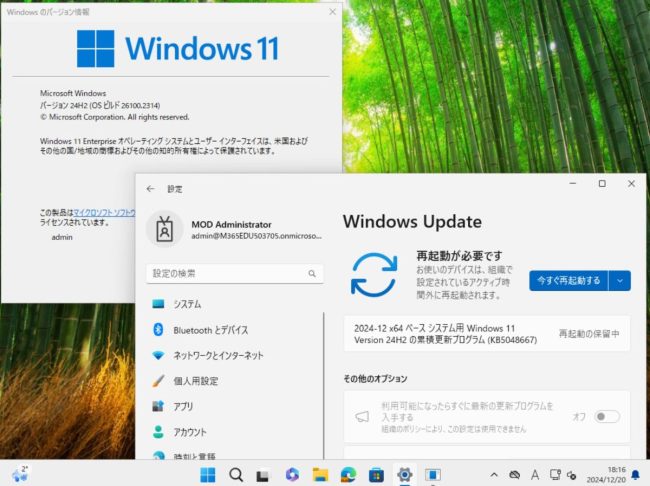Viewport: 650px width, 486px height.
Task: Click the search magnifier in settings search box
Action: pyautogui.click(x=312, y=274)
